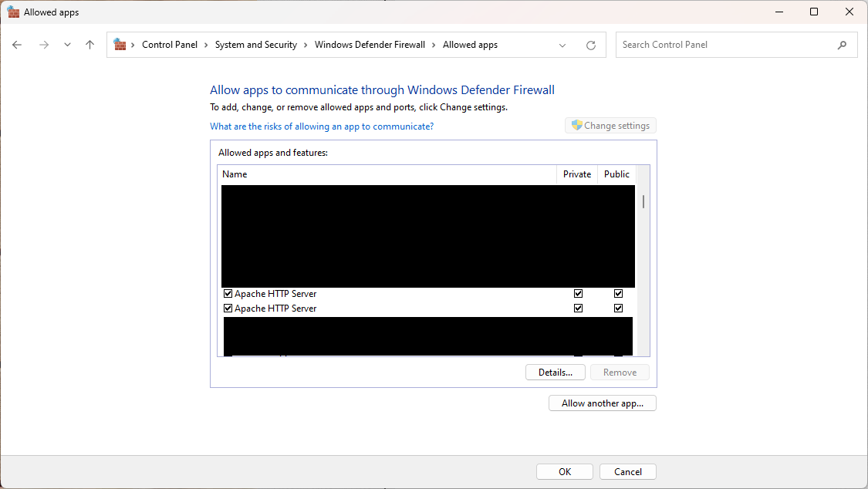The image size is (868, 489).
Task: Toggle Public for the upper Apache HTTP Server
Action: 618,294
